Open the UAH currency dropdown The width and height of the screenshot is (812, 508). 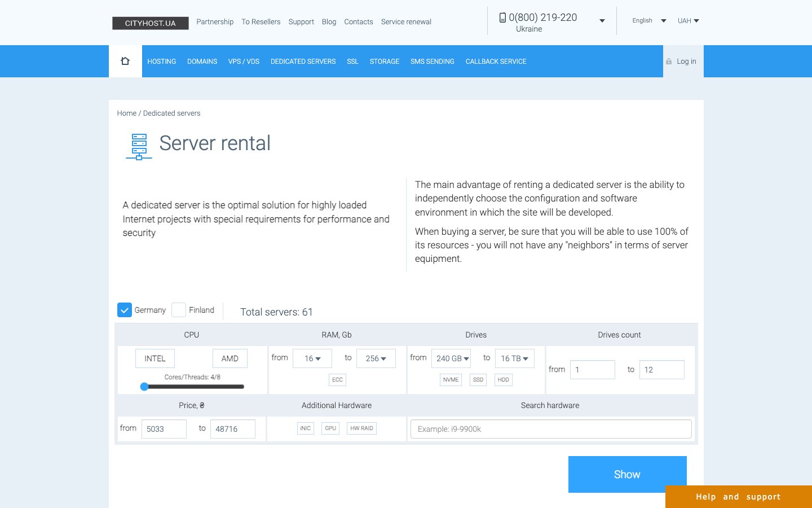point(689,21)
